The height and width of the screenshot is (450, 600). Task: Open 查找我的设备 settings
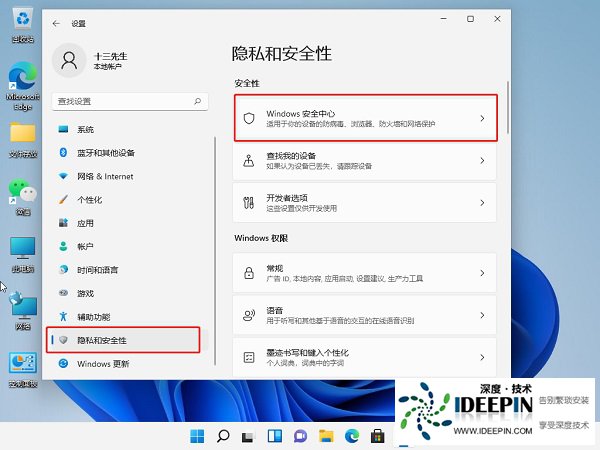[x=365, y=160]
